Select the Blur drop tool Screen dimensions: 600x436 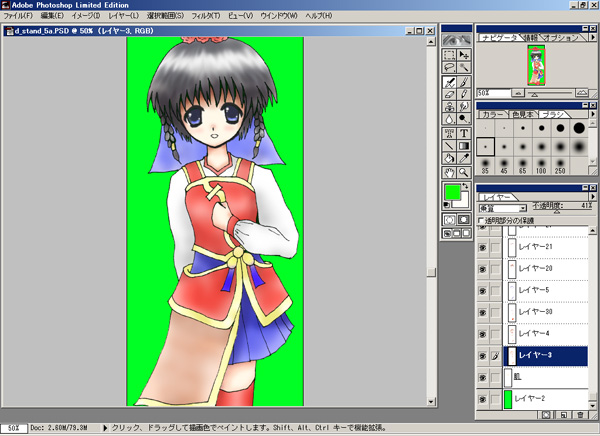pos(449,119)
